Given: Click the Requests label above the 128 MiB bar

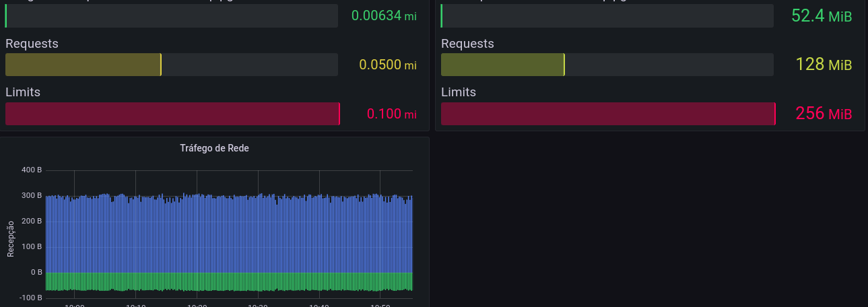Looking at the screenshot, I should point(467,44).
